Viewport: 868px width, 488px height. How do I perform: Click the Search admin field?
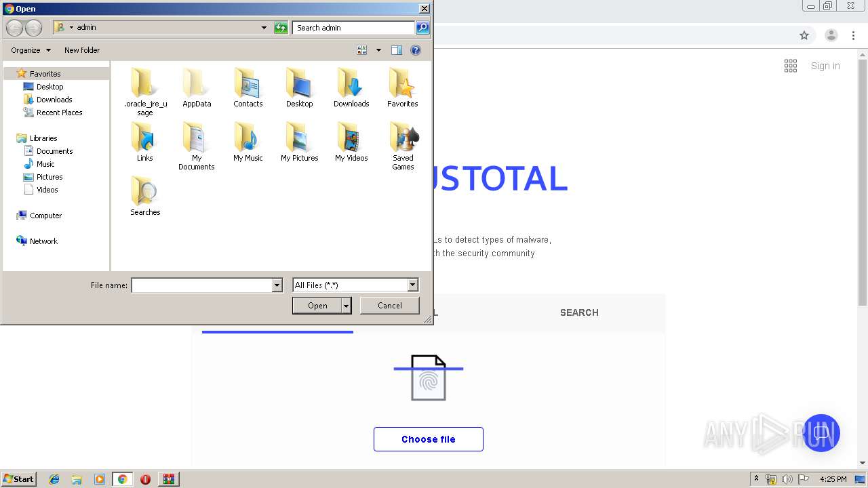click(354, 28)
